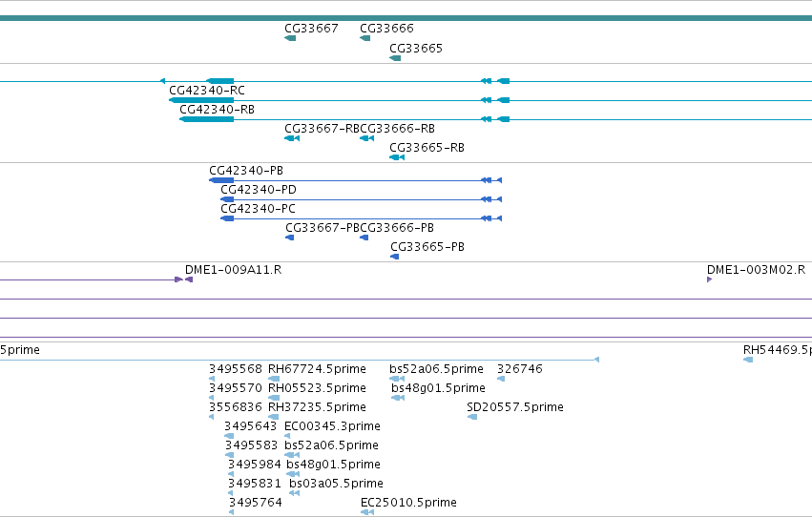Click the thick exon block under CG42340-RB
The height and width of the screenshot is (517, 812).
[x=207, y=119]
